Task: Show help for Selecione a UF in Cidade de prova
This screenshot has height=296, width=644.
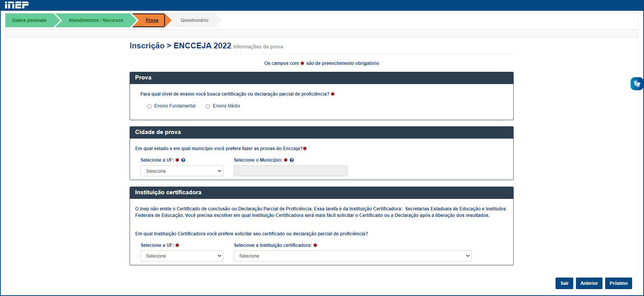Action: point(183,160)
